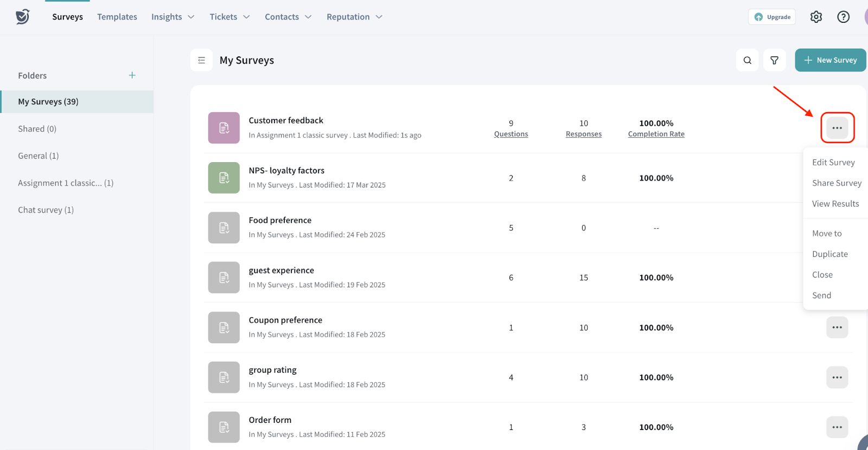Toggle the folder sidebar hamburger icon
Screen dimensions: 868x450
pyautogui.click(x=201, y=60)
